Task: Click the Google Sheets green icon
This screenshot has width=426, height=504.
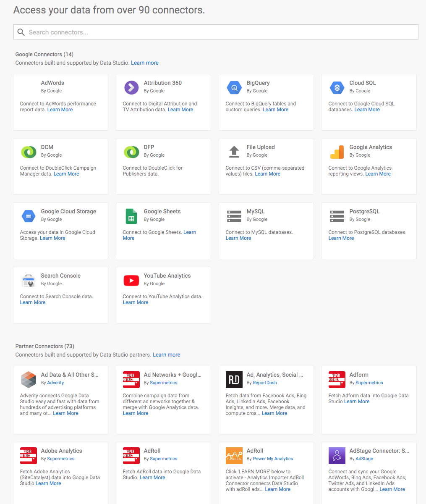Action: pyautogui.click(x=131, y=216)
